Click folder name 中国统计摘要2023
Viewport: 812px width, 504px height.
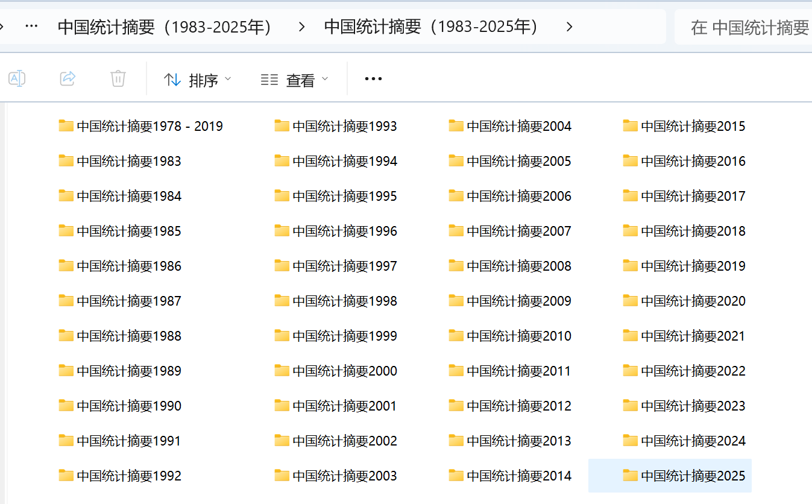click(x=693, y=406)
